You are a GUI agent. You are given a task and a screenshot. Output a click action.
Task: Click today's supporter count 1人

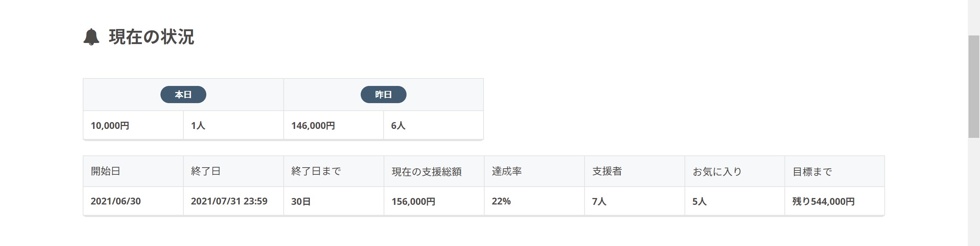[x=198, y=125]
